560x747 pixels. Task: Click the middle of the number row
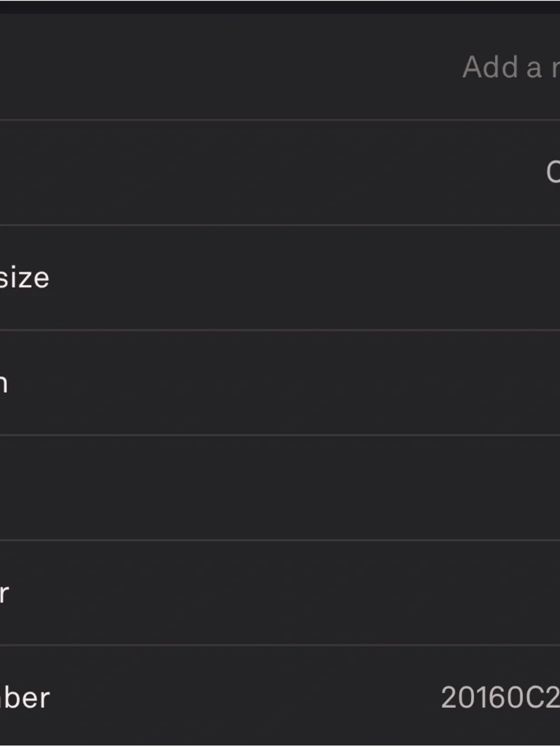280,697
